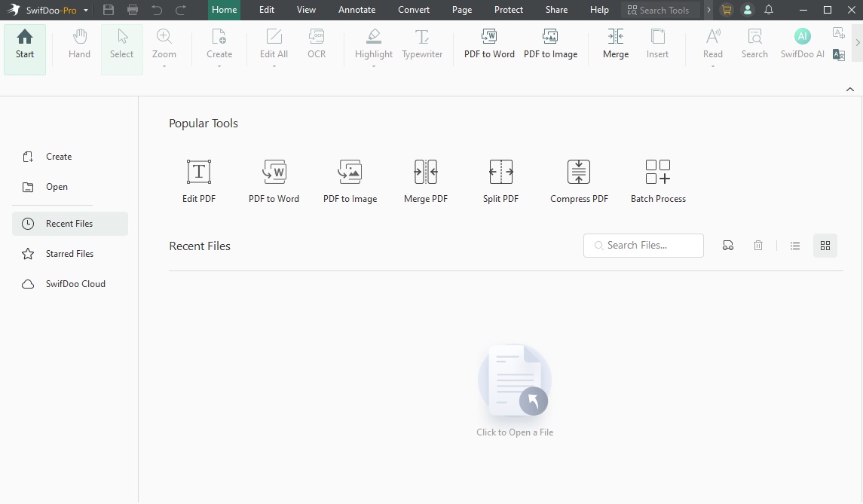Viewport: 863px width, 504px height.
Task: Collapse the ribbon with chevron
Action: pyautogui.click(x=849, y=89)
